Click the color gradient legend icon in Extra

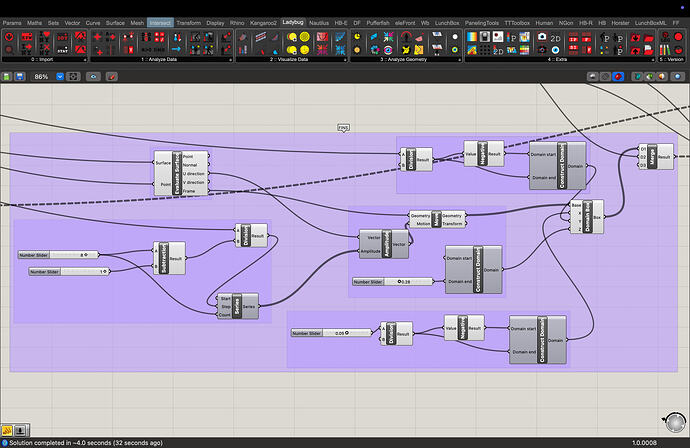click(472, 37)
